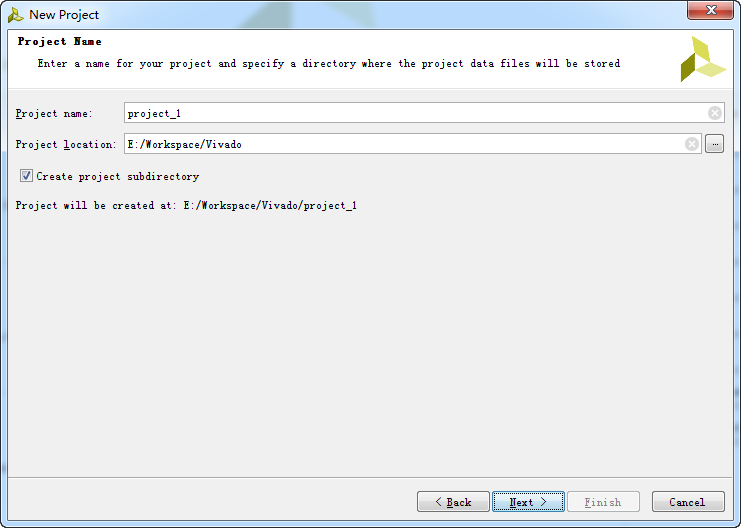Click the wizard description text under the heading
Viewport: 741px width, 528px height.
[328, 63]
